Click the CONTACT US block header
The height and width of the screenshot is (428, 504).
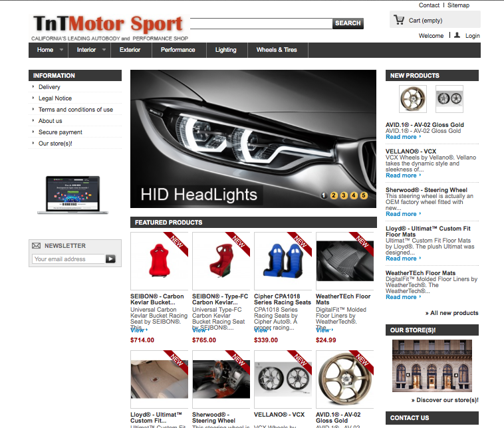[432, 418]
